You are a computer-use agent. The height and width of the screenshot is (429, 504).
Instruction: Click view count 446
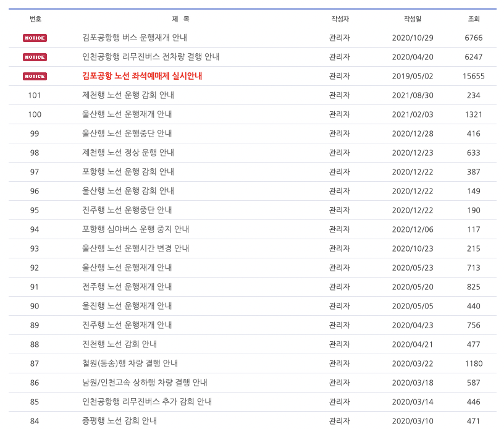coord(474,402)
